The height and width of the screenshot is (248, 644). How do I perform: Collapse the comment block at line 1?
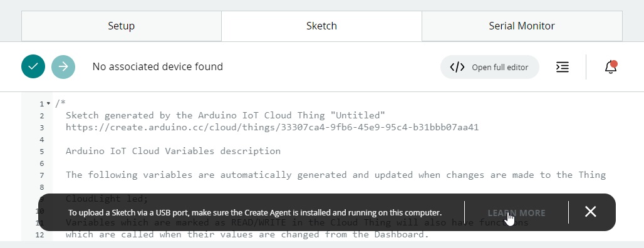(x=48, y=103)
